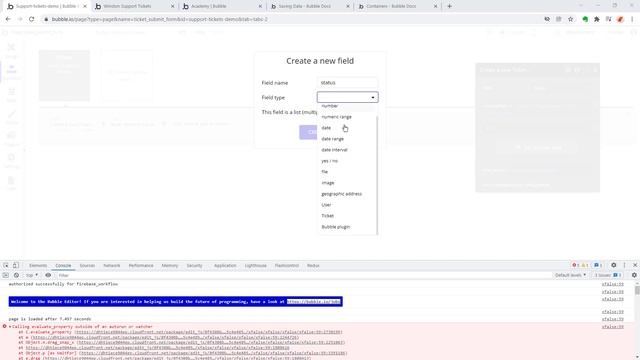Image resolution: width=640 pixels, height=360 pixels.
Task: Open the DevTools Sources tab
Action: pyautogui.click(x=87, y=265)
